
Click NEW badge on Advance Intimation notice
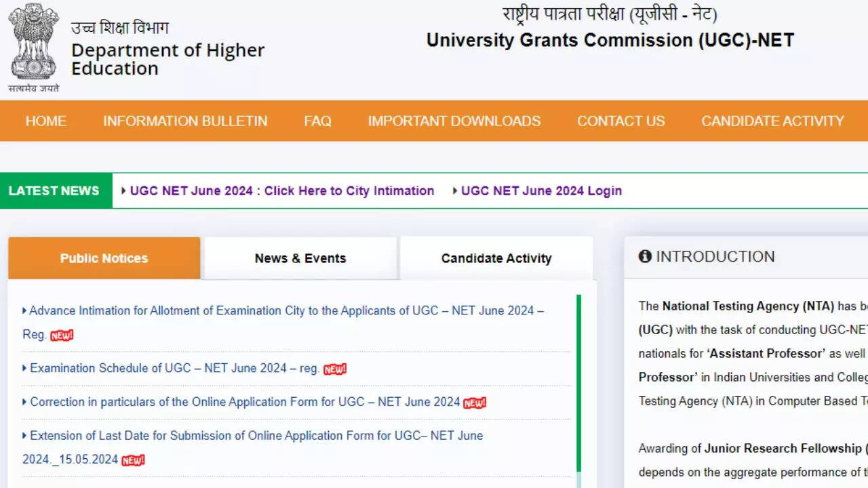[x=62, y=335]
